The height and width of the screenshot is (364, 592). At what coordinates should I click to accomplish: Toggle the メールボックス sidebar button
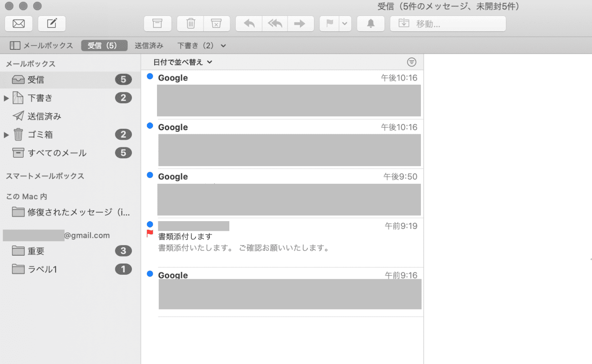[41, 45]
